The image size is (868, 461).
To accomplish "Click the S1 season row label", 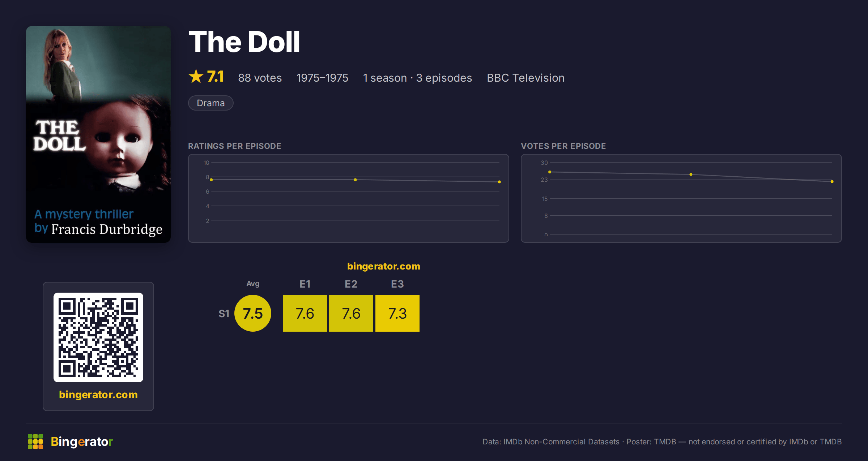I will (224, 314).
